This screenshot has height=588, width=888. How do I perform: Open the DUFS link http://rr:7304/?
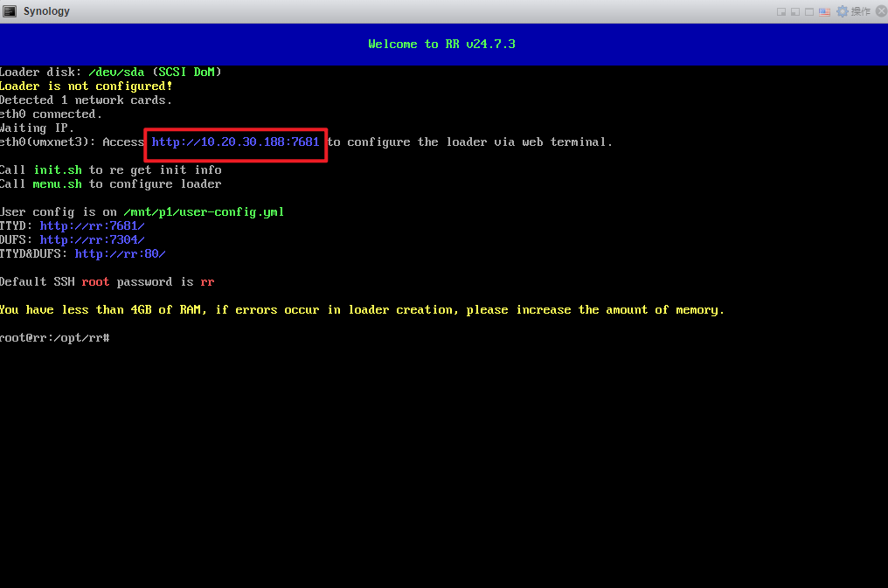(92, 239)
